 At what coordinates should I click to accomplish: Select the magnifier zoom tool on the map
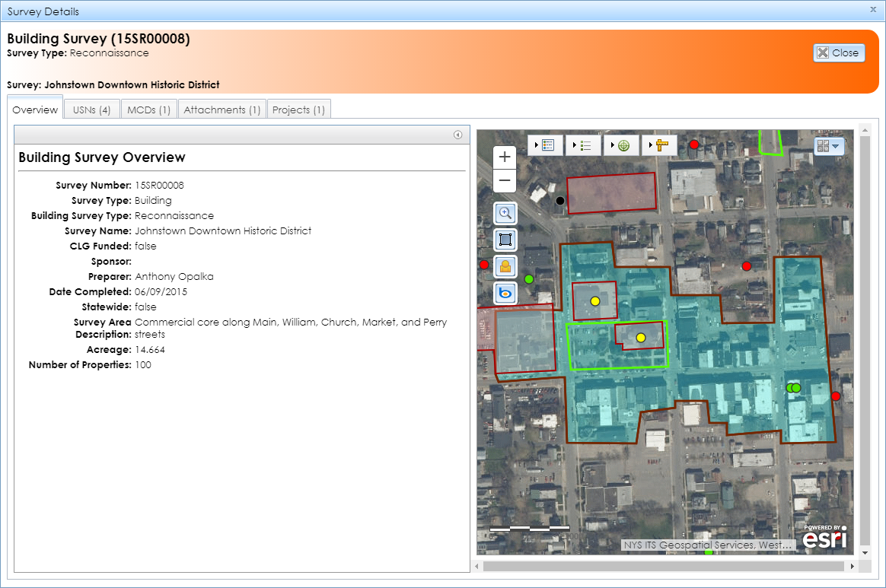pyautogui.click(x=505, y=214)
